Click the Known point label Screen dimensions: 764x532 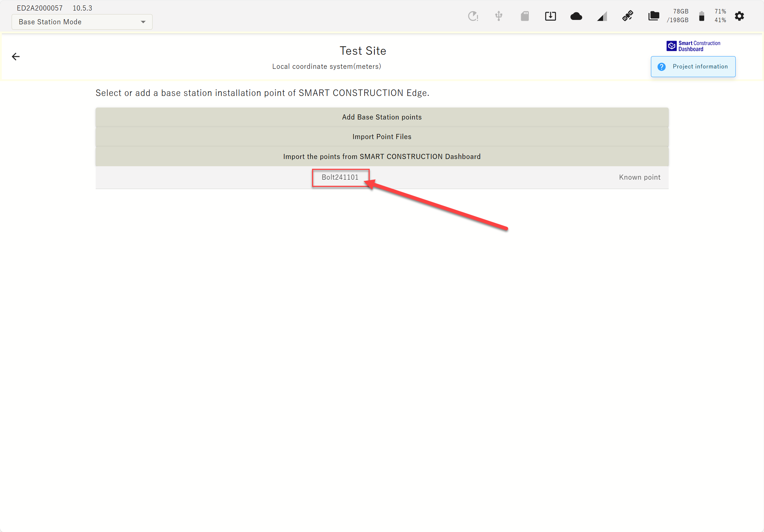pos(640,177)
